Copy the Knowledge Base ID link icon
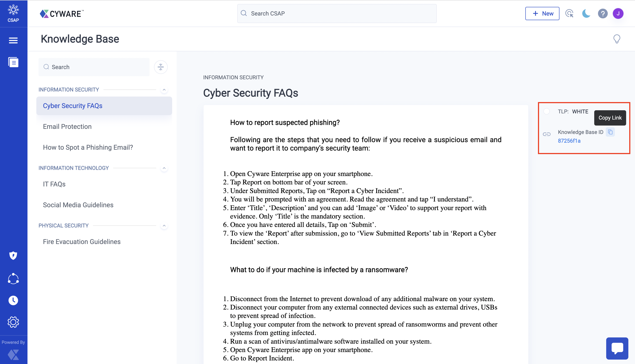Image resolution: width=635 pixels, height=364 pixels. pyautogui.click(x=610, y=132)
